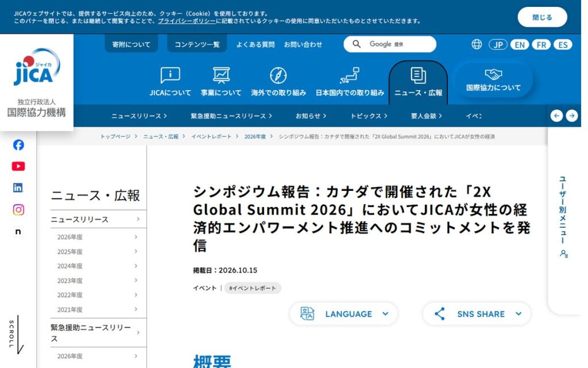588x368 pixels.
Task: Open お知らせ submenu item
Action: (x=311, y=116)
